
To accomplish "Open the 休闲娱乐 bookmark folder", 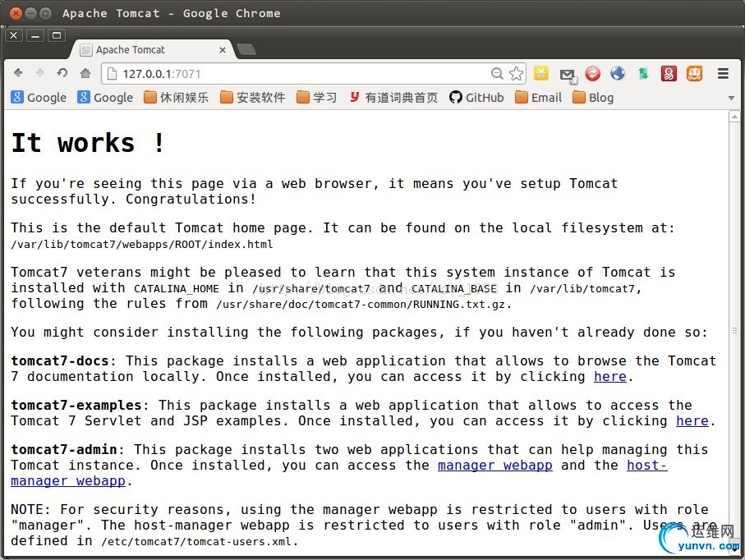I will tap(177, 98).
